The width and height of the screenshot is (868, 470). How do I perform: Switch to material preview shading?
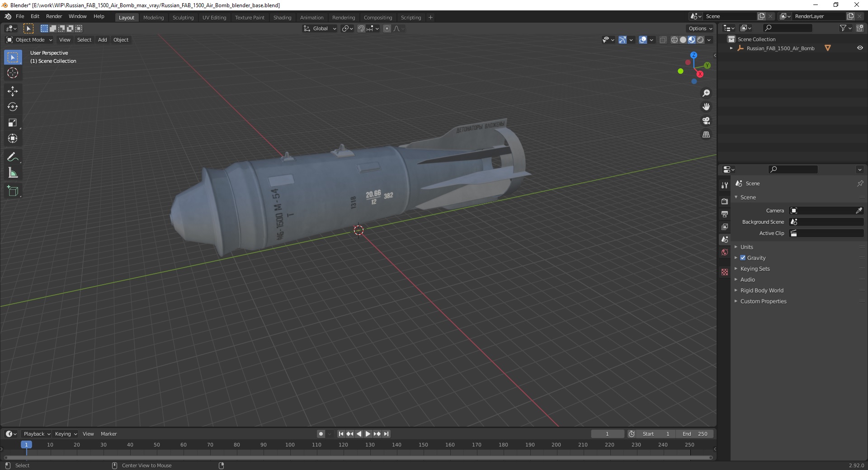692,40
